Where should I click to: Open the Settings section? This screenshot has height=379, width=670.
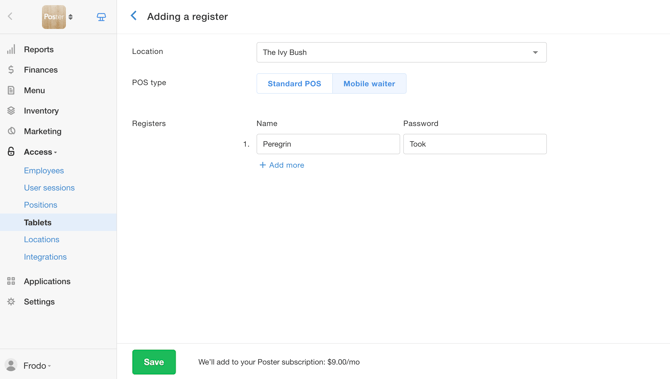click(x=39, y=302)
